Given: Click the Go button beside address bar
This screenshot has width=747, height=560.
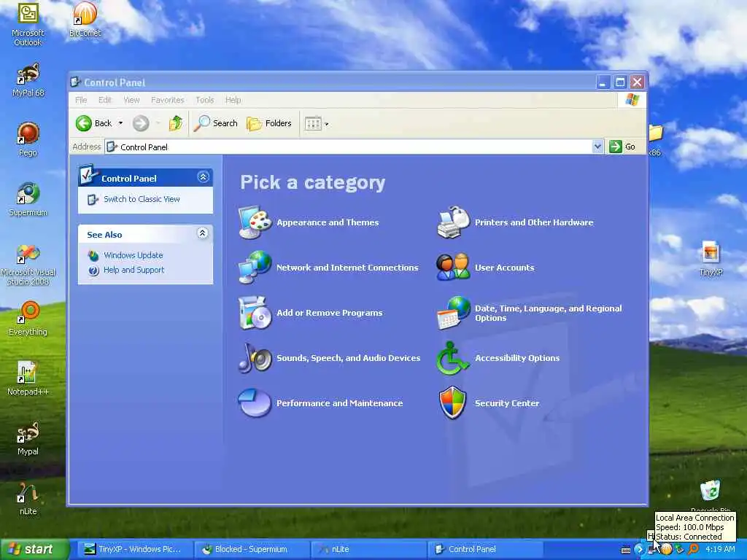Looking at the screenshot, I should pyautogui.click(x=623, y=147).
